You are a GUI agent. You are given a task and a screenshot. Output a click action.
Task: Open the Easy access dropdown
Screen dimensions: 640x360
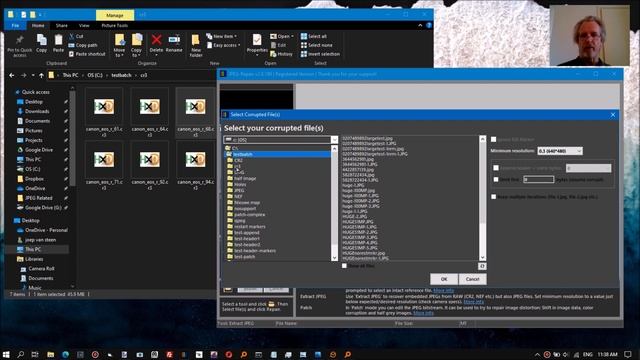coord(224,45)
